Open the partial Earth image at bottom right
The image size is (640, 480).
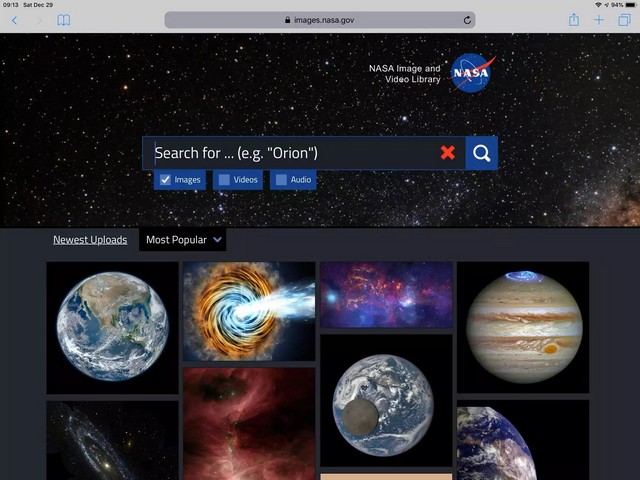point(523,440)
